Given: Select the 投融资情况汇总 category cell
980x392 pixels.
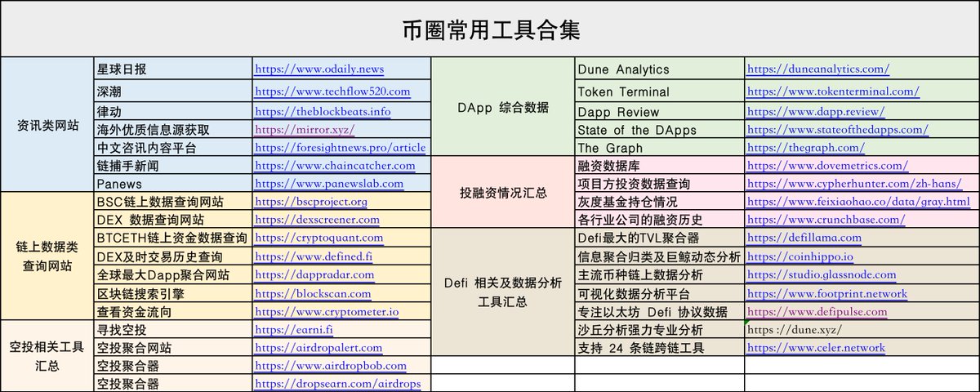Looking at the screenshot, I should (502, 193).
